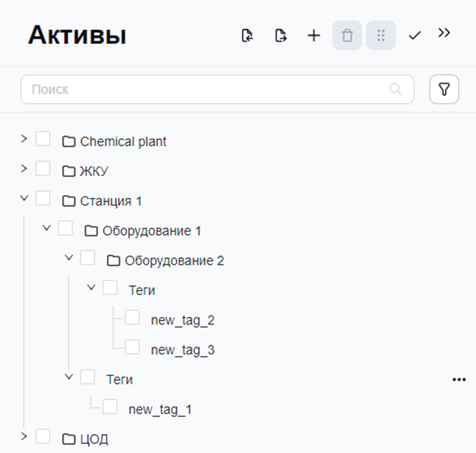Collapse the Оборудование 1 node
The height and width of the screenshot is (453, 476).
click(x=46, y=228)
